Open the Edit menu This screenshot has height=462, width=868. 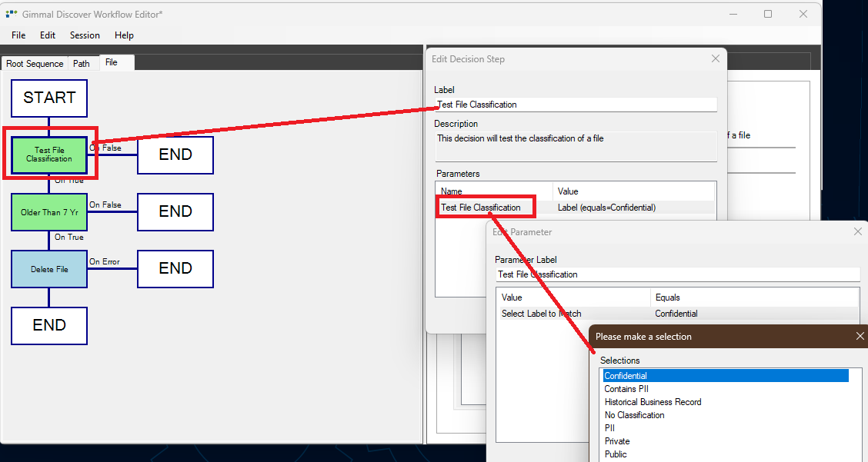pos(47,35)
